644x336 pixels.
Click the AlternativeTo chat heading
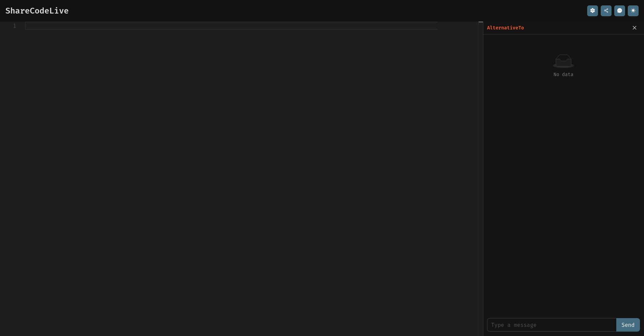(x=505, y=28)
